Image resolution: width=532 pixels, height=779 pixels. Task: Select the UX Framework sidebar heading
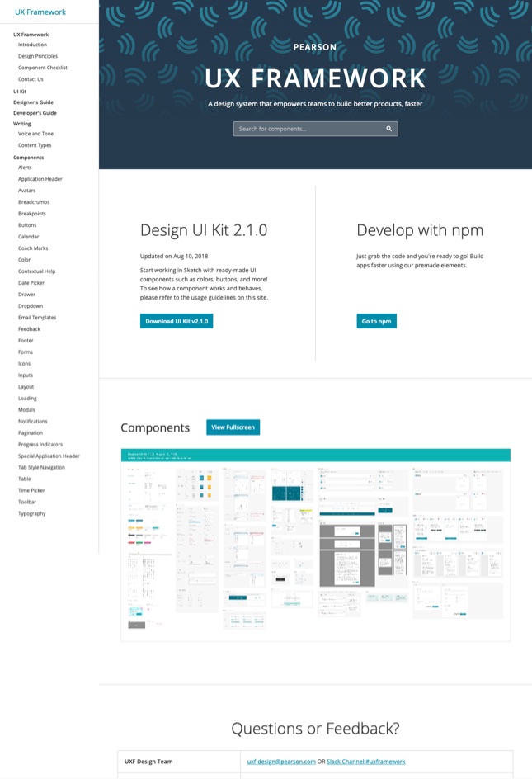click(x=31, y=35)
